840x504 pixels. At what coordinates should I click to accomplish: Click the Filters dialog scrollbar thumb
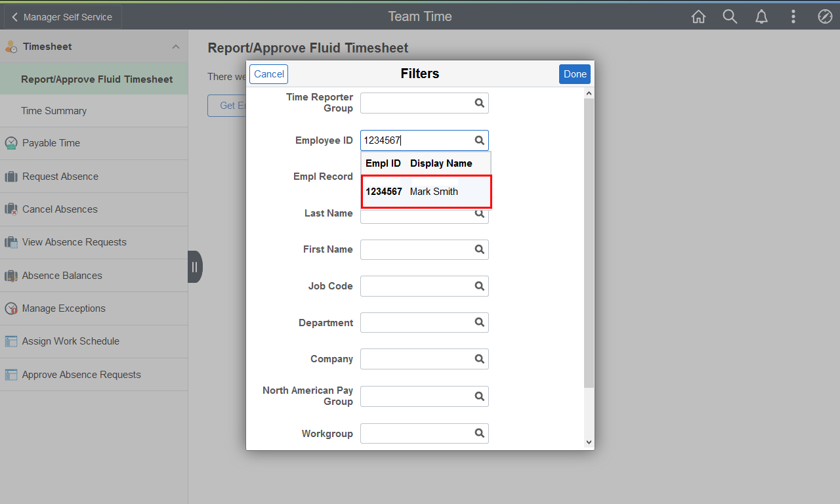pos(589,243)
